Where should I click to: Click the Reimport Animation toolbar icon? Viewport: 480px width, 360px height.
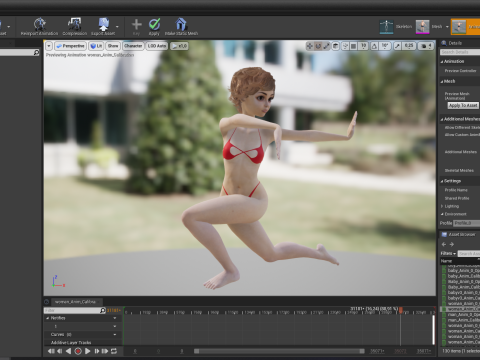[x=39, y=24]
